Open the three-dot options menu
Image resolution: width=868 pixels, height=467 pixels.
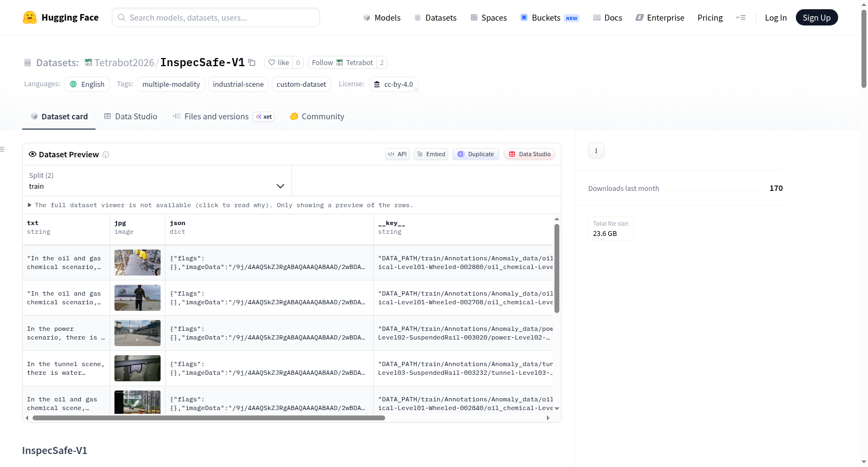coord(596,151)
